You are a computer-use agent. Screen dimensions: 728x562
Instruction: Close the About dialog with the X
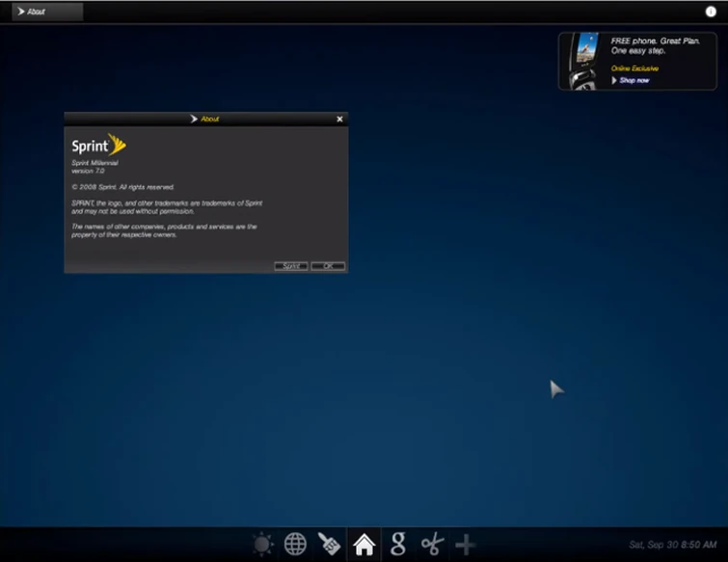coord(339,120)
